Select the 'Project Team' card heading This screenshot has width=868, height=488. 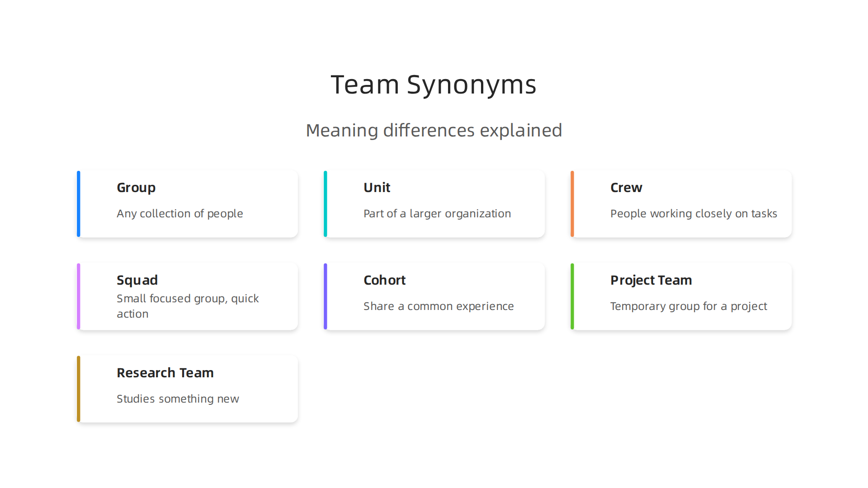[x=651, y=281]
